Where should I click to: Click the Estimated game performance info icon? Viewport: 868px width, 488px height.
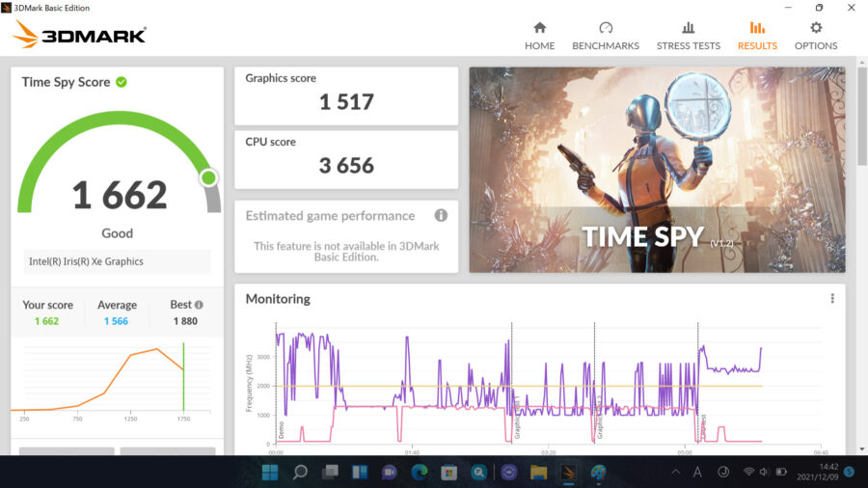click(441, 216)
